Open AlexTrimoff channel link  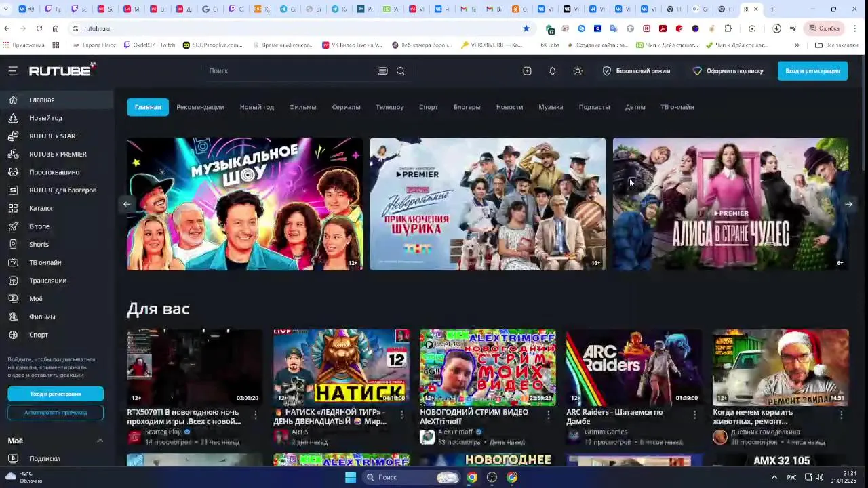tap(456, 432)
